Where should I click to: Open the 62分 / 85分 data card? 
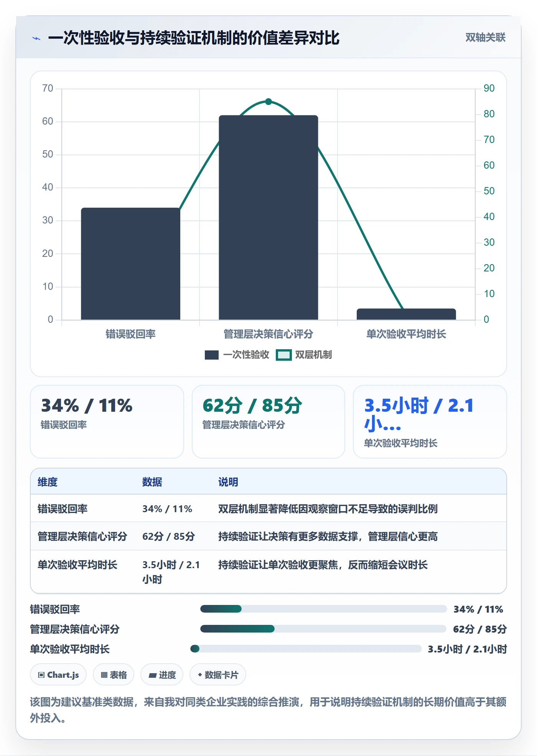268,421
